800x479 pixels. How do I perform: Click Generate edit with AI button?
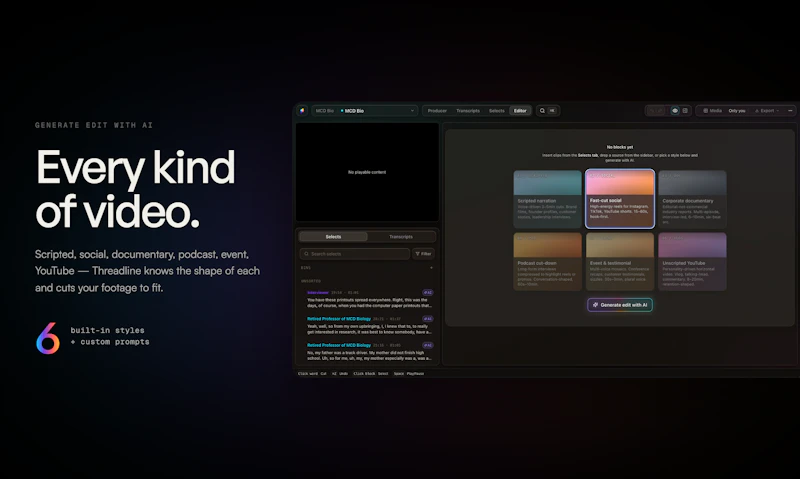tap(620, 305)
